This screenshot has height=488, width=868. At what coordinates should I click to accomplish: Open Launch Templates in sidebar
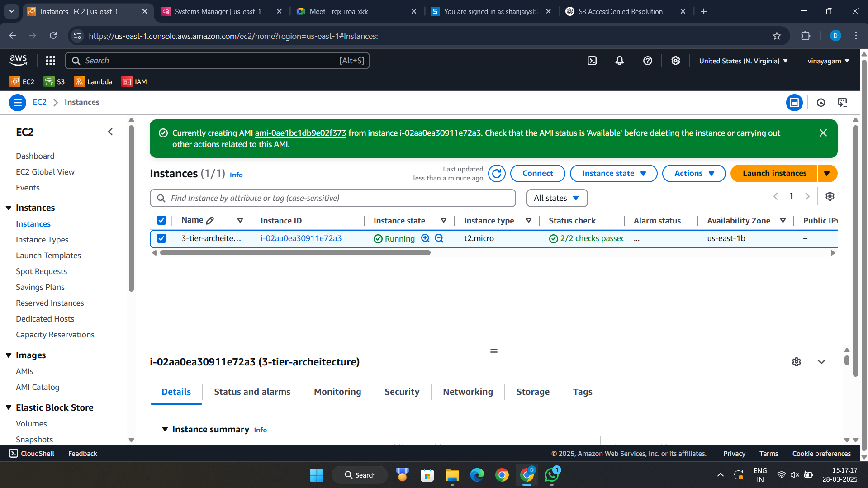click(x=48, y=256)
